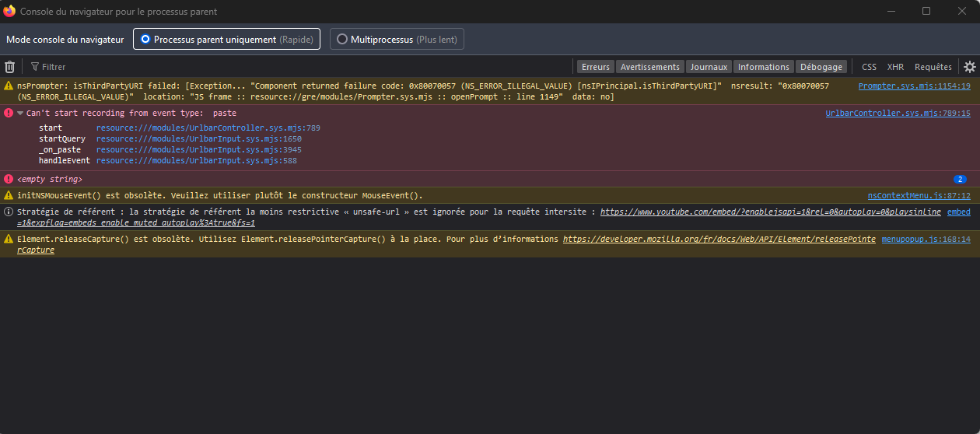Select Processus parent uniquement mode

[x=226, y=39]
